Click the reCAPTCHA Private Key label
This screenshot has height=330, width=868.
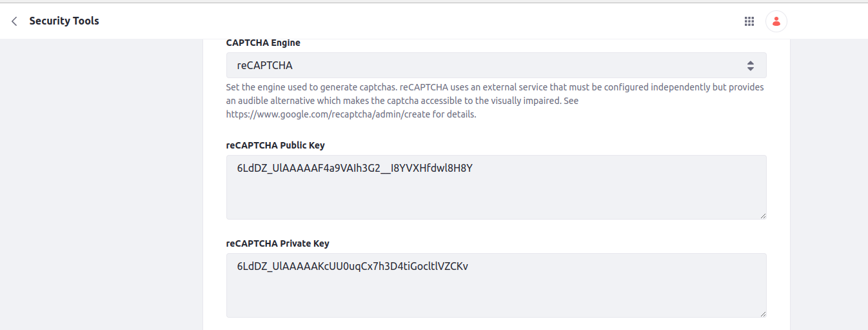tap(277, 243)
